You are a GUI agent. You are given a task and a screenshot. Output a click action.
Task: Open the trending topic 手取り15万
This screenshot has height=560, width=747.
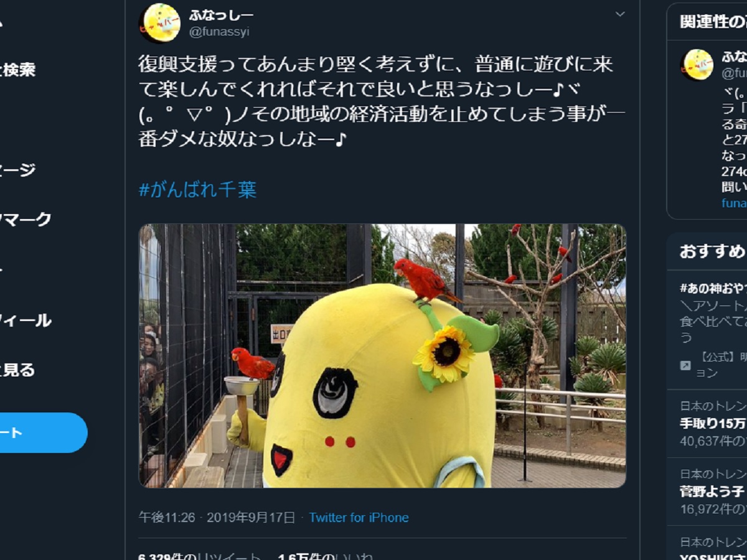click(x=713, y=424)
